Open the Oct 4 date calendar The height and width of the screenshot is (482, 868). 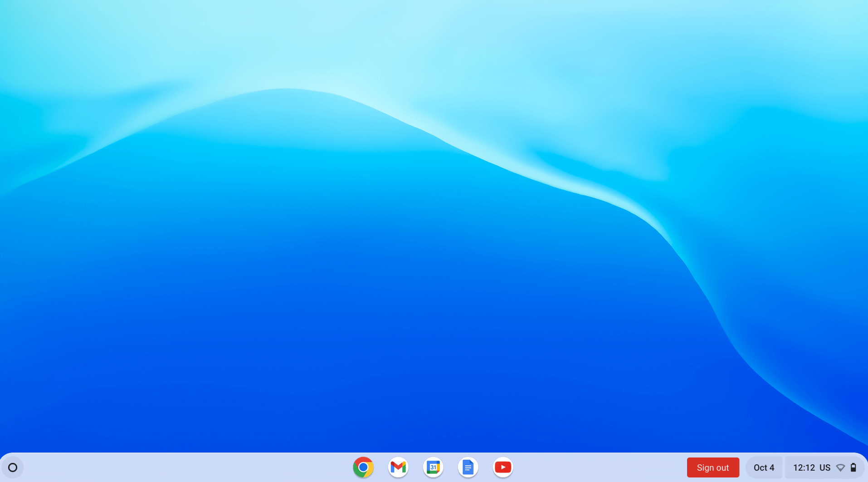764,467
